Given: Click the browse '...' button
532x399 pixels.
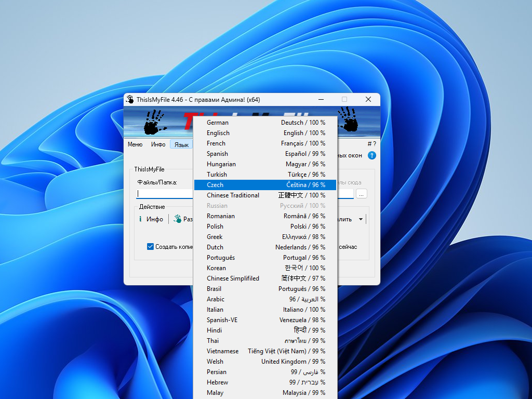Looking at the screenshot, I should coord(362,193).
